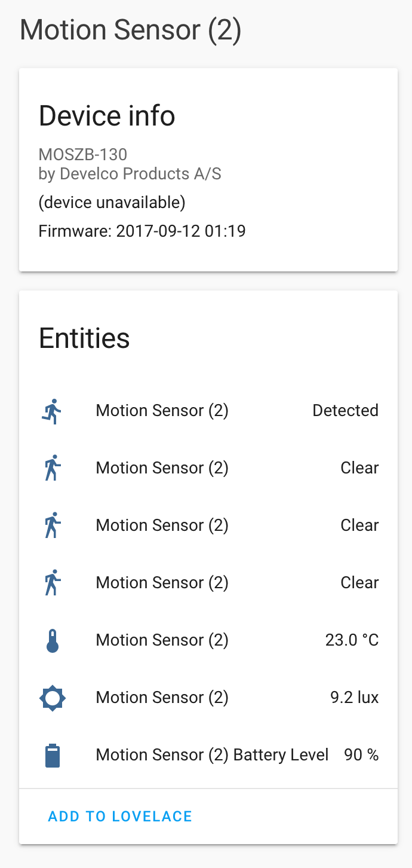Select the battery level icon
The width and height of the screenshot is (412, 868).
(52, 755)
